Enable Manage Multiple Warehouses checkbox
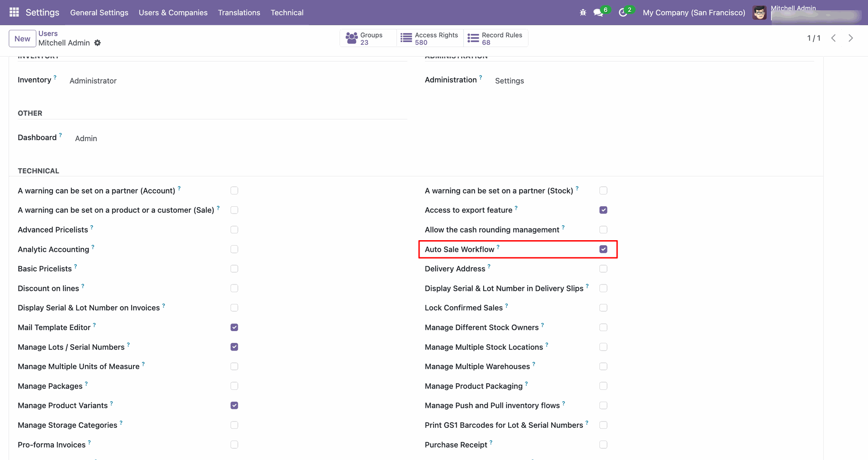The height and width of the screenshot is (460, 868). [603, 366]
